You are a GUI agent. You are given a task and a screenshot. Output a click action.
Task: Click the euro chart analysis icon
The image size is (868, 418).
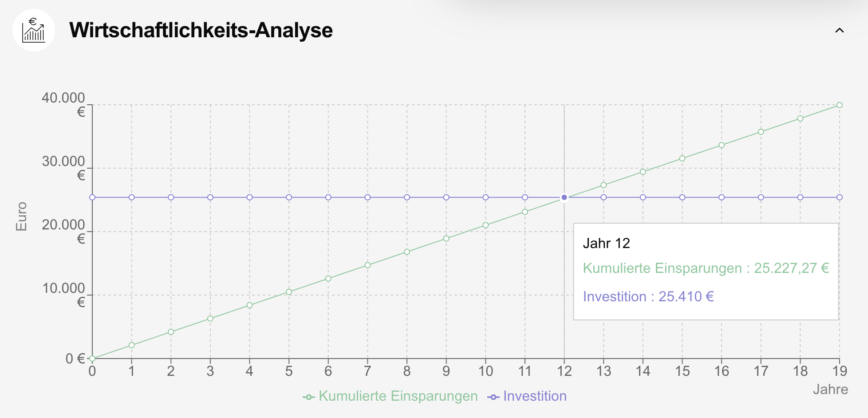point(34,30)
